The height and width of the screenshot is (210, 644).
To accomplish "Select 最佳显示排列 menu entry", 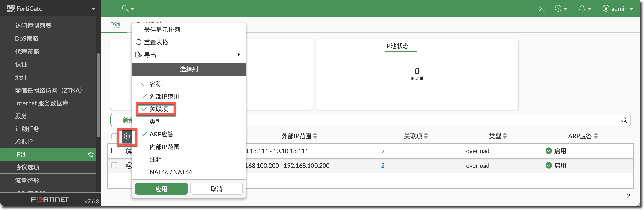I will coord(162,30).
